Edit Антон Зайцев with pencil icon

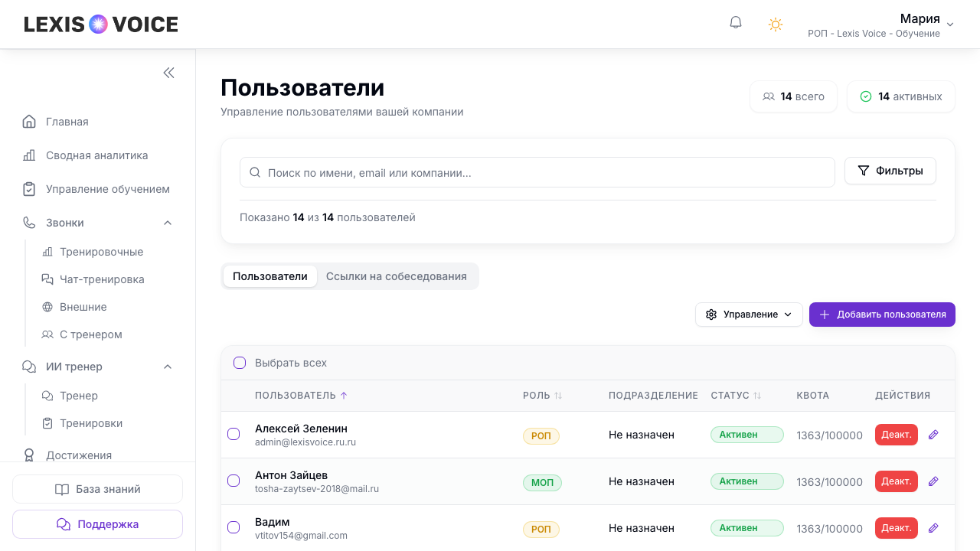(933, 481)
